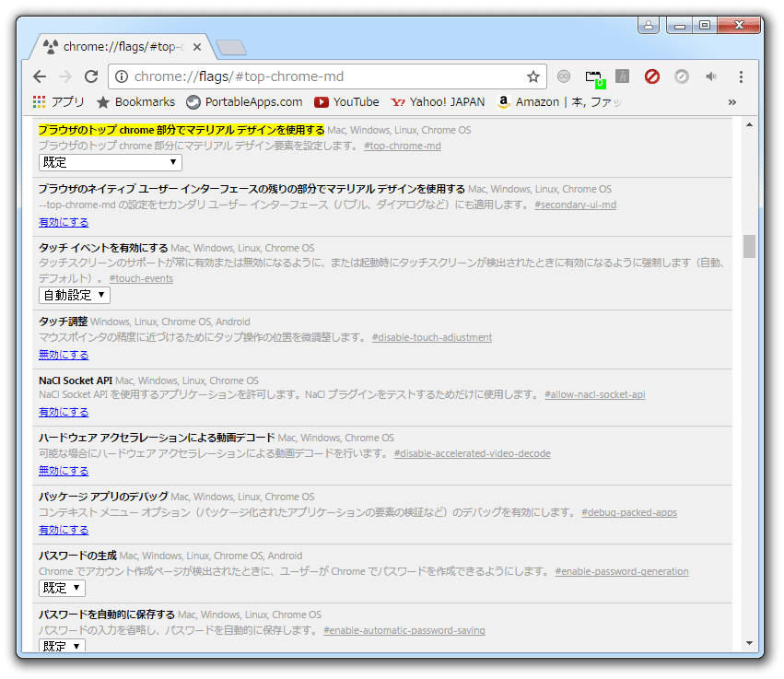Close the chrome://flags tab
Viewport: 784px width, 679px height.
tap(197, 47)
